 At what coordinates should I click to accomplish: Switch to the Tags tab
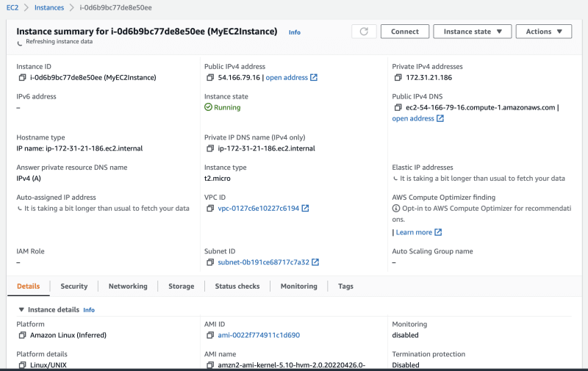pyautogui.click(x=345, y=287)
